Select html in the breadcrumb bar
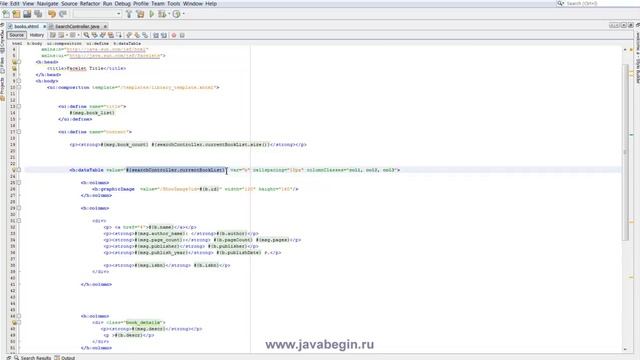The width and height of the screenshot is (640, 360). pos(17,43)
